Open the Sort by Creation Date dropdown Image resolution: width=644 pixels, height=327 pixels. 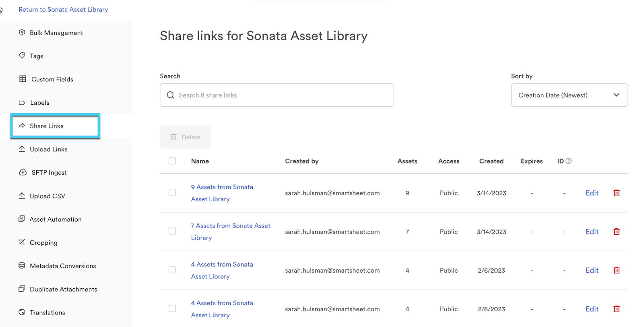(569, 95)
